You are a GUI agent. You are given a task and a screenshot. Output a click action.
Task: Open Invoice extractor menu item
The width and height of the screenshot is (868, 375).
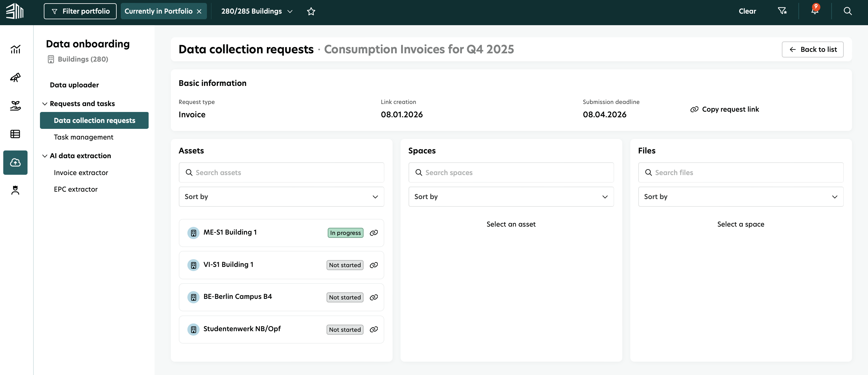[x=81, y=173]
